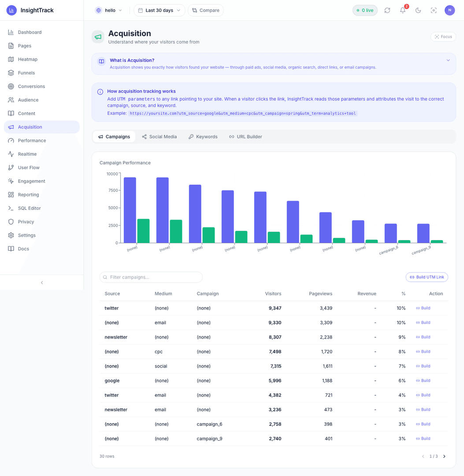
Task: Open the user avatar N menu
Action: click(x=450, y=10)
